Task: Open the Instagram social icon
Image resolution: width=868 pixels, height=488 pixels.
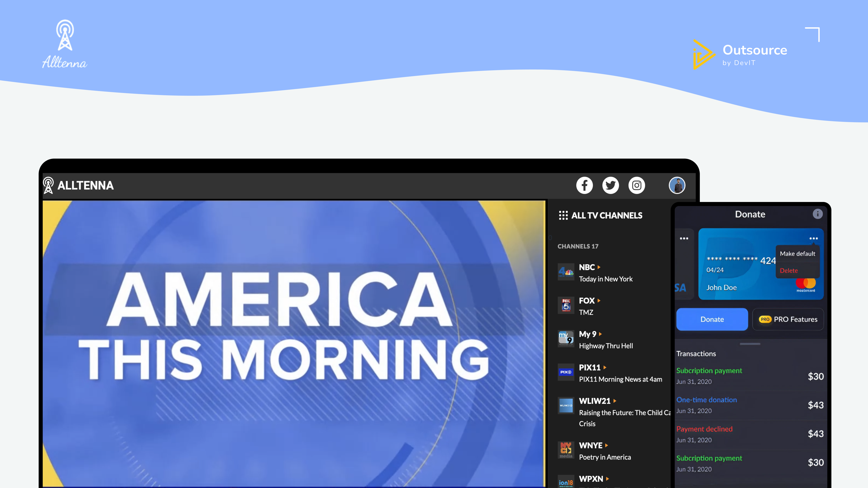Action: pos(637,185)
